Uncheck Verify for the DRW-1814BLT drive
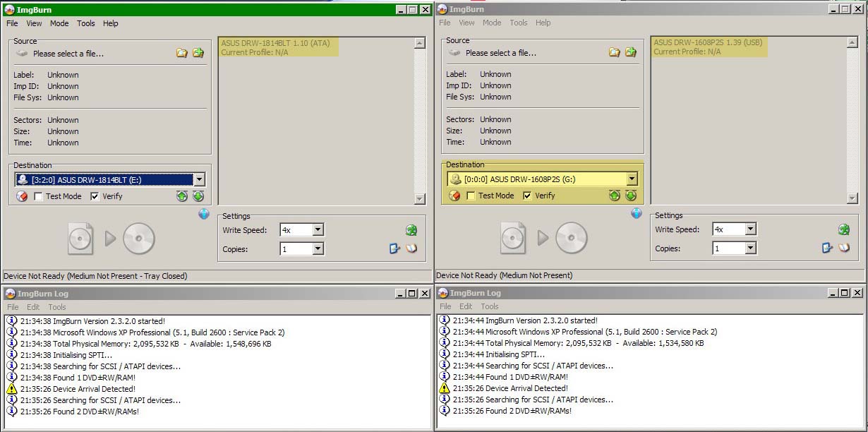Image resolution: width=868 pixels, height=432 pixels. pos(95,196)
